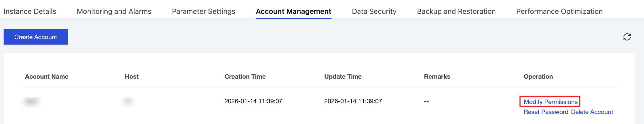The image size is (644, 124).
Task: Click the Creation Time column header
Action: [x=245, y=77]
